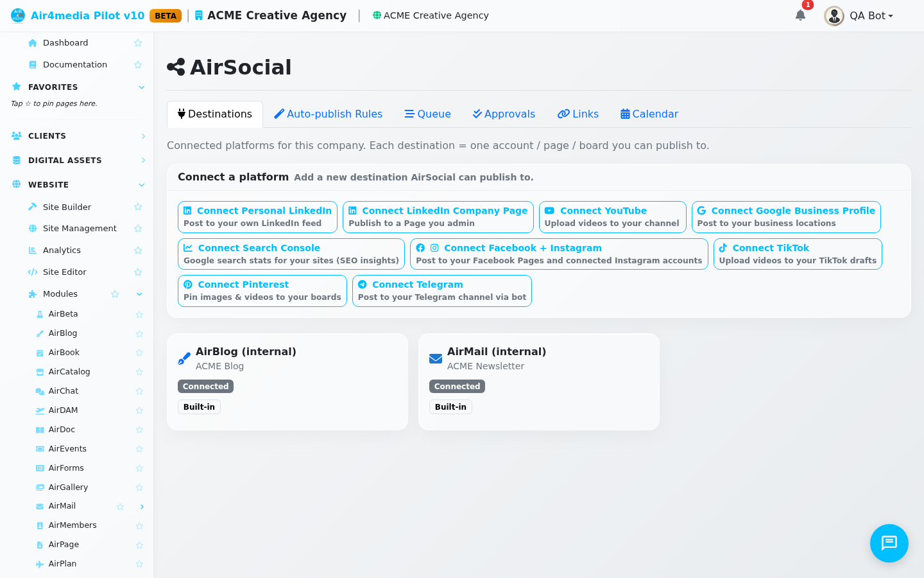Click Connect Facebook + Instagram button
Image resolution: width=924 pixels, height=578 pixels.
[x=559, y=254]
